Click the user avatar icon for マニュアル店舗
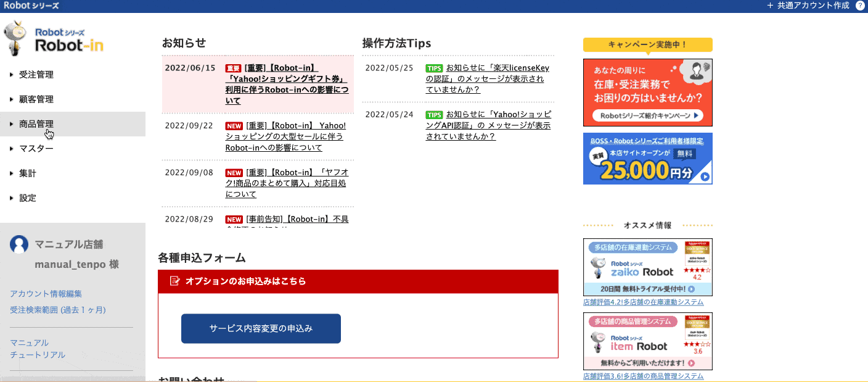Image resolution: width=868 pixels, height=382 pixels. [x=19, y=244]
